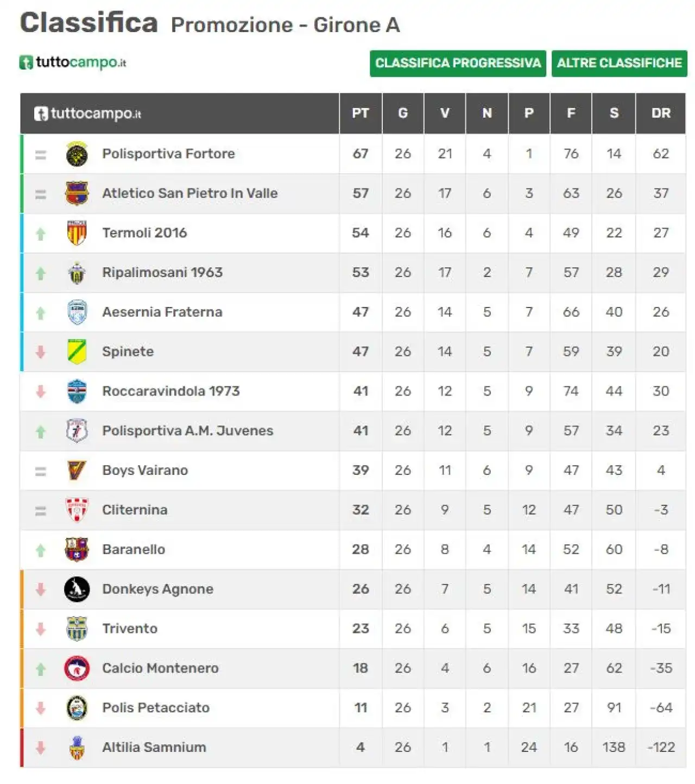Click the Boys Vairano V-shaped crest

click(77, 471)
